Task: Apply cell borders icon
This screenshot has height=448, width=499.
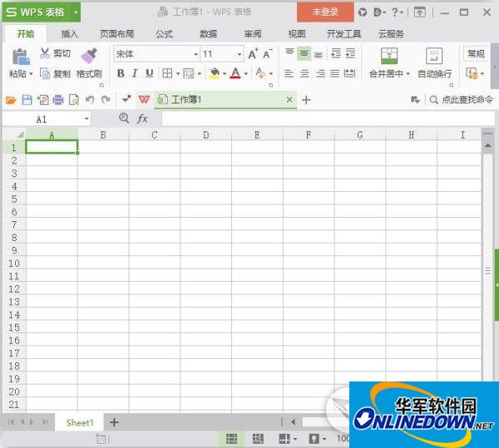Action: point(167,73)
